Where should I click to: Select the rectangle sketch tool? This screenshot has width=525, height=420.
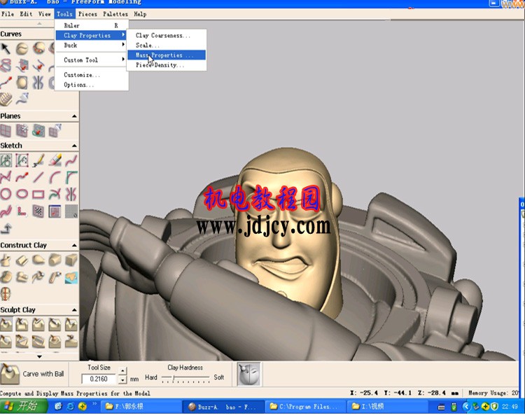pyautogui.click(x=38, y=194)
